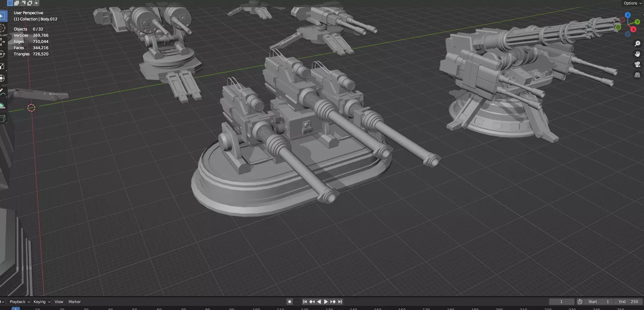Jump to the last frame
The image size is (644, 310).
(x=340, y=302)
